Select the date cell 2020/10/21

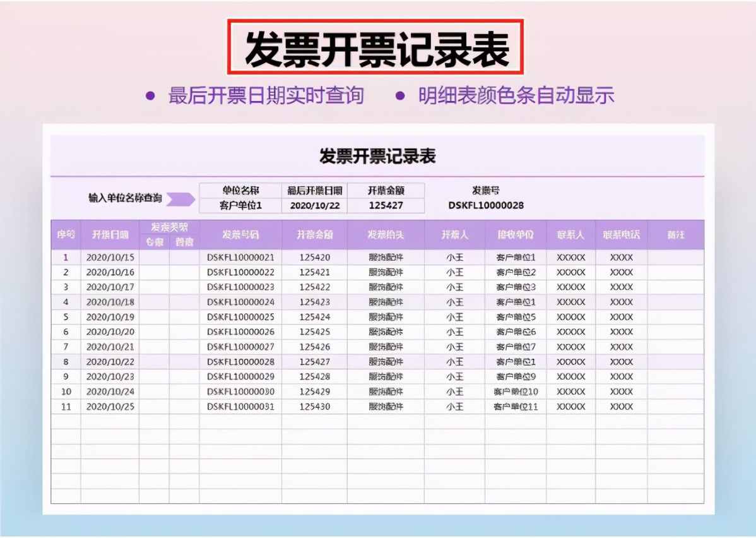[x=110, y=347]
